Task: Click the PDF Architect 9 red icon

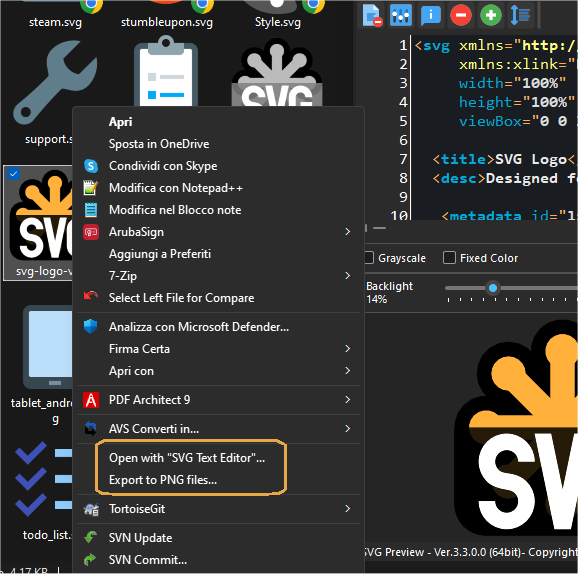Action: click(x=91, y=400)
